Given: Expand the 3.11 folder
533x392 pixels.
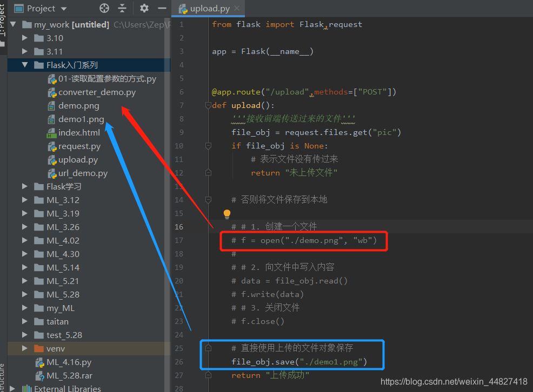Looking at the screenshot, I should (x=24, y=51).
